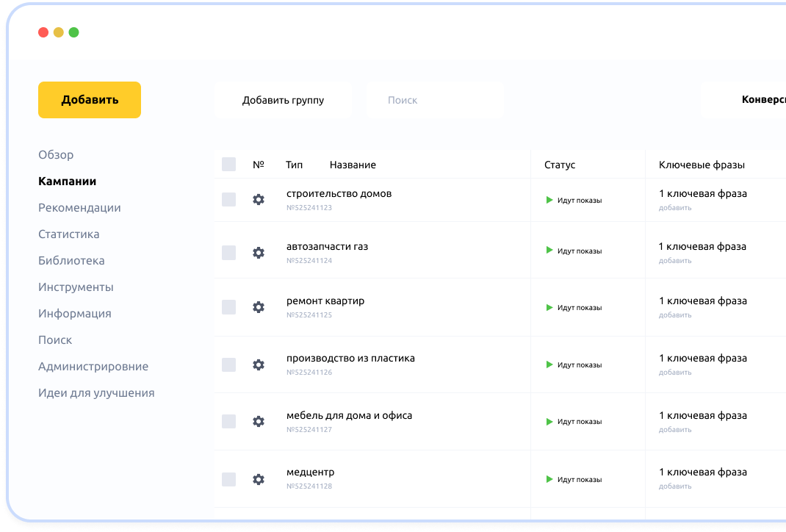Open Библиотека from the left menu
The image size is (786, 532).
71,261
